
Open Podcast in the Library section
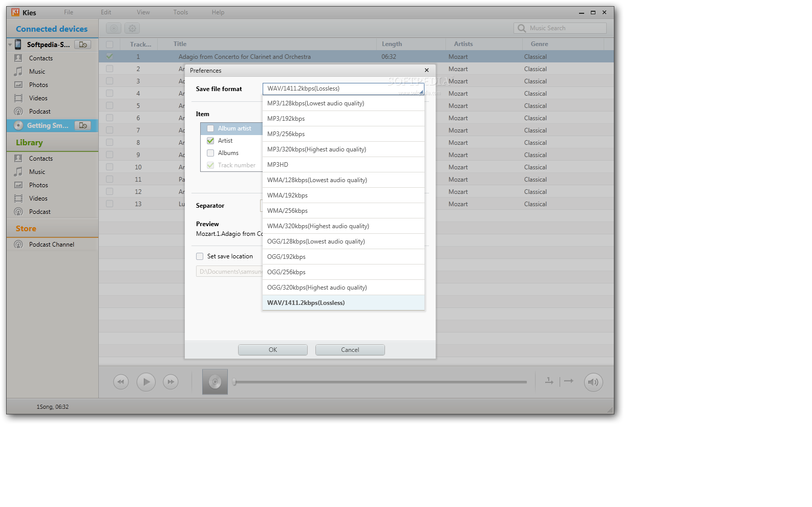coord(40,212)
